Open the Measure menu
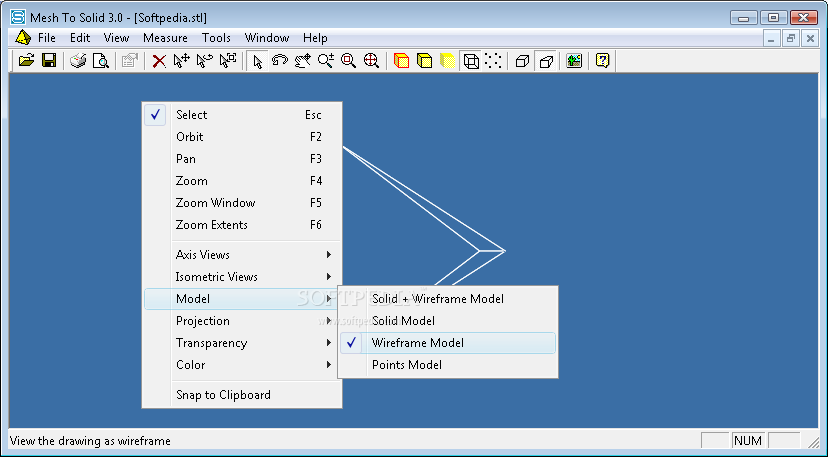Viewport: 828px width, 457px height. pyautogui.click(x=165, y=38)
